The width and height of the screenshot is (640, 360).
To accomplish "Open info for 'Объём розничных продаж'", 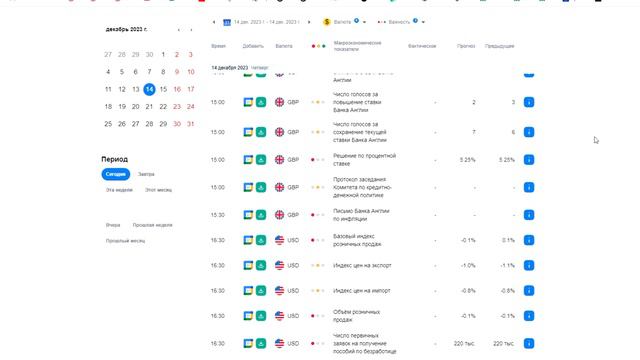I will click(x=529, y=316).
